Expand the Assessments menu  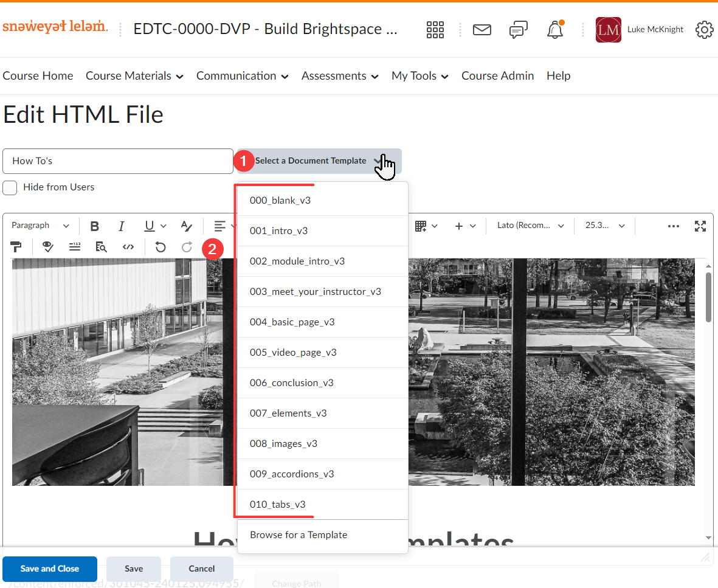(340, 76)
